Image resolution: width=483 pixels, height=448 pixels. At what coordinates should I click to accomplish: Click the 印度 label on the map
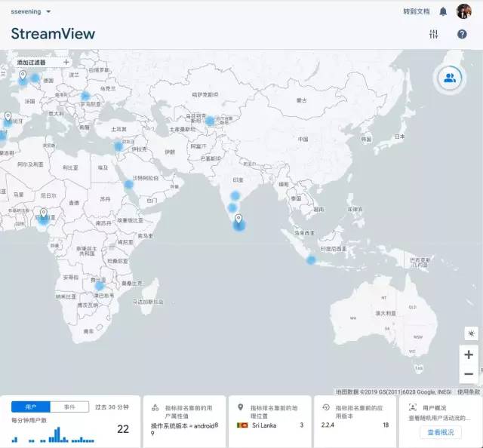point(238,180)
